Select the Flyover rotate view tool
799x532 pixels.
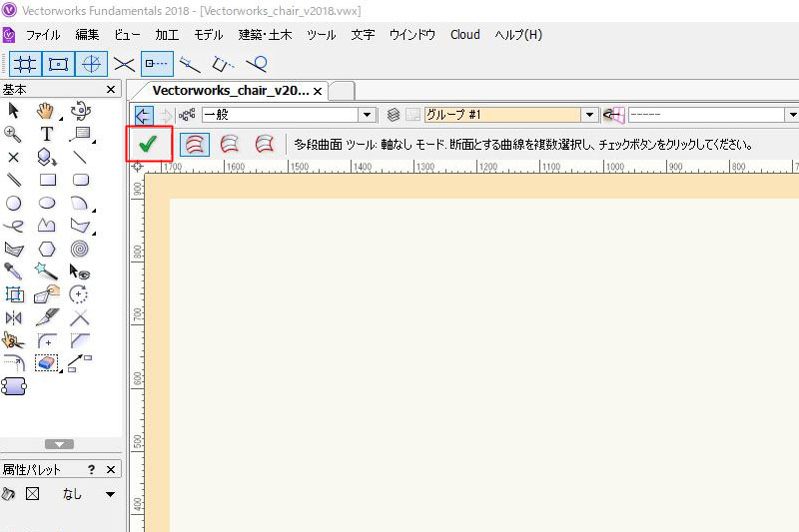pos(80,110)
